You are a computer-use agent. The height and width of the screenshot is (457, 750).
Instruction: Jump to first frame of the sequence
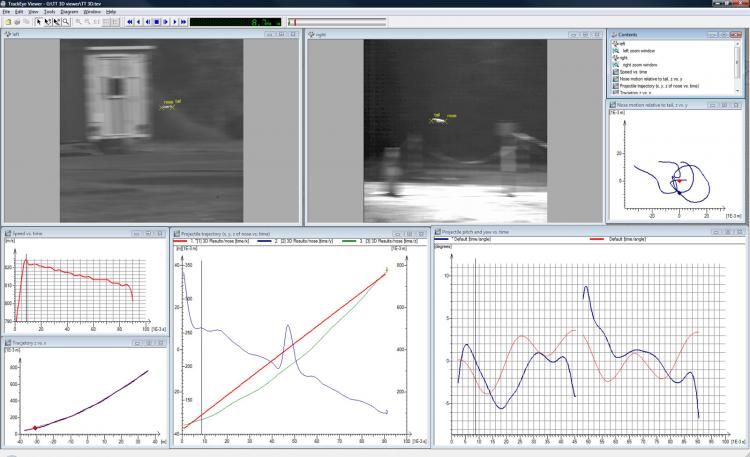(130, 20)
